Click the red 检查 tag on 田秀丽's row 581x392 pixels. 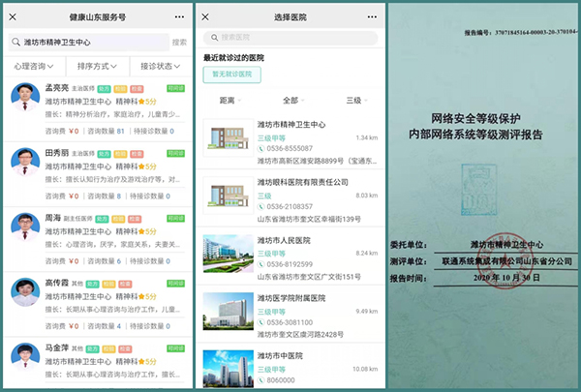pyautogui.click(x=137, y=154)
